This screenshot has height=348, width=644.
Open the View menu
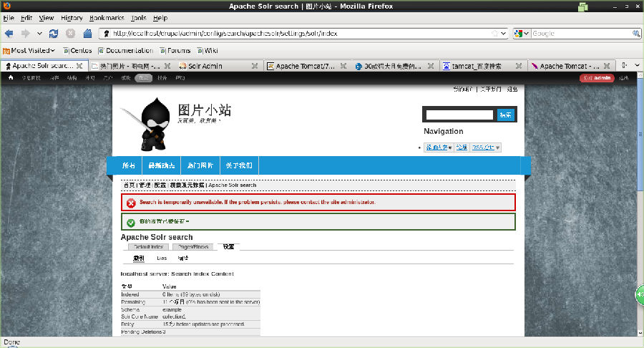coord(47,18)
